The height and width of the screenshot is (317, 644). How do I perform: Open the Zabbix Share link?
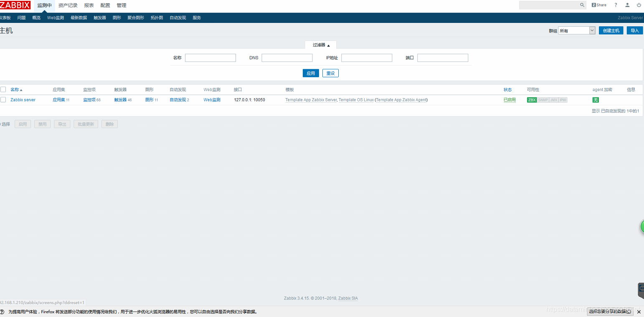coord(599,5)
